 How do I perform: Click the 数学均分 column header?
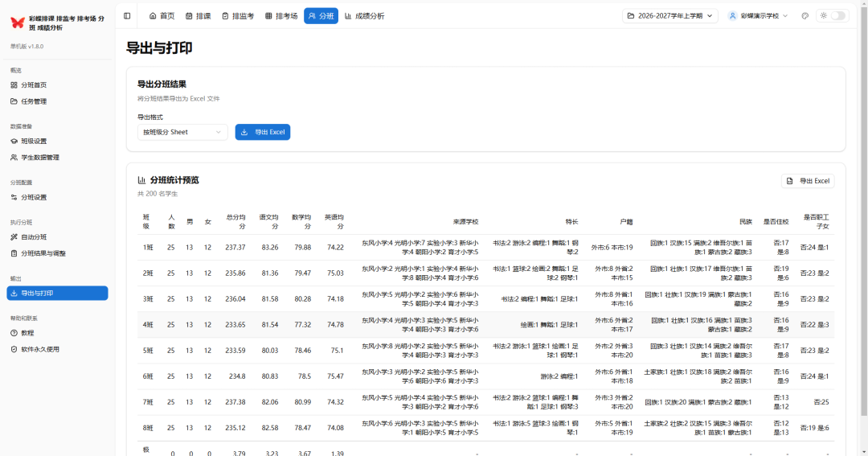tap(301, 222)
